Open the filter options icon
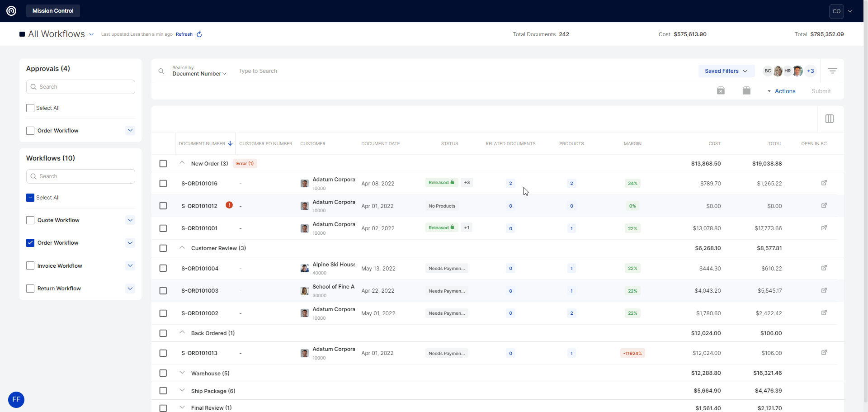This screenshot has height=412, width=868. tap(832, 71)
